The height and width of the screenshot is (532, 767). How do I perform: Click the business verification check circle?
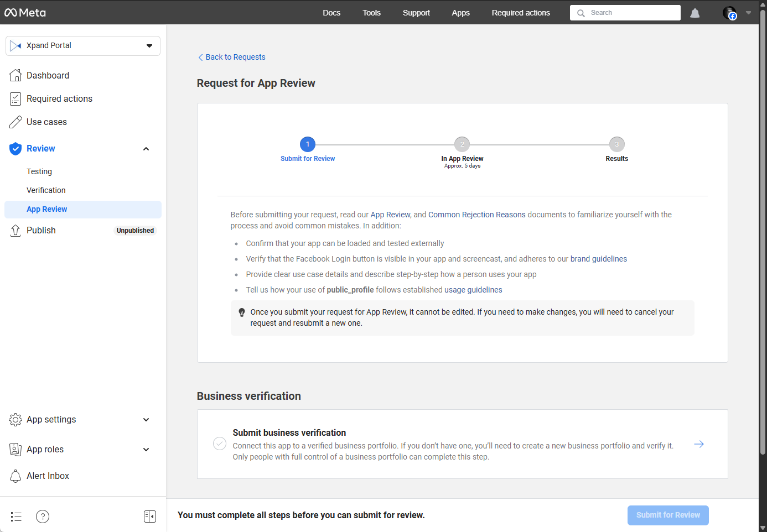220,444
